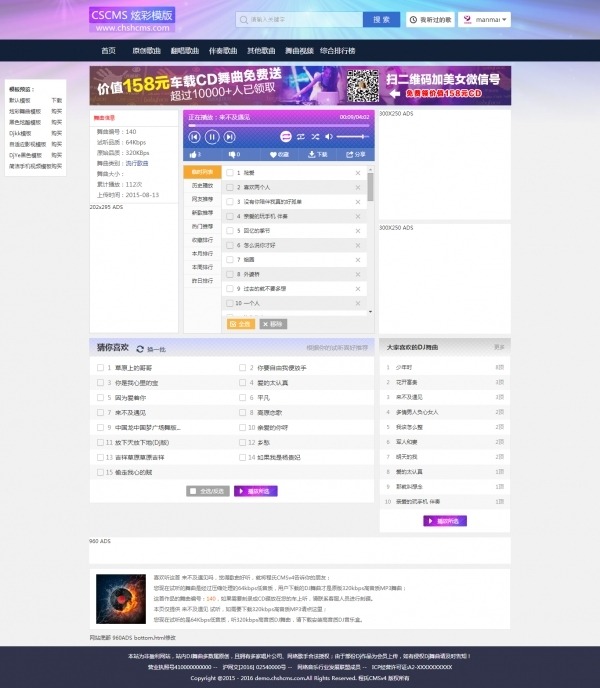The image size is (600, 688).
Task: Switch to the 本月排行 tab
Action: (202, 254)
